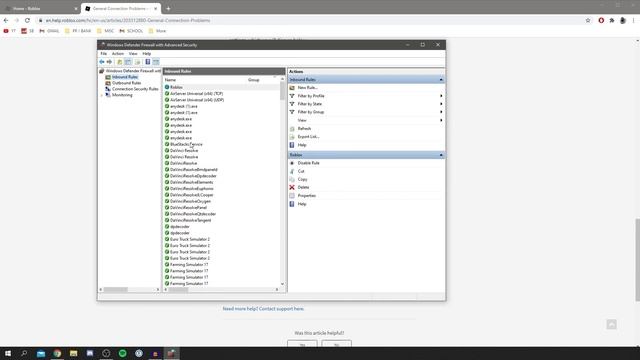Open the Help menu

[147, 53]
